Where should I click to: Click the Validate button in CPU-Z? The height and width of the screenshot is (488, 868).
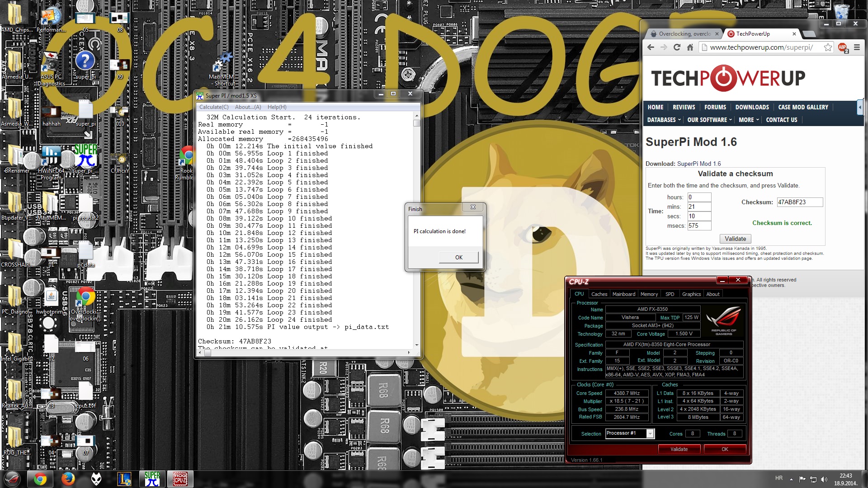(x=679, y=449)
